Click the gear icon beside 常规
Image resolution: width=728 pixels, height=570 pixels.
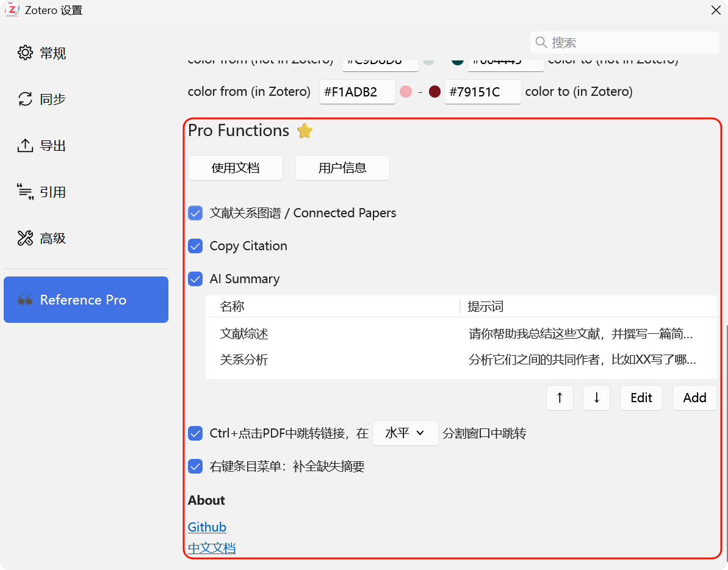point(25,53)
